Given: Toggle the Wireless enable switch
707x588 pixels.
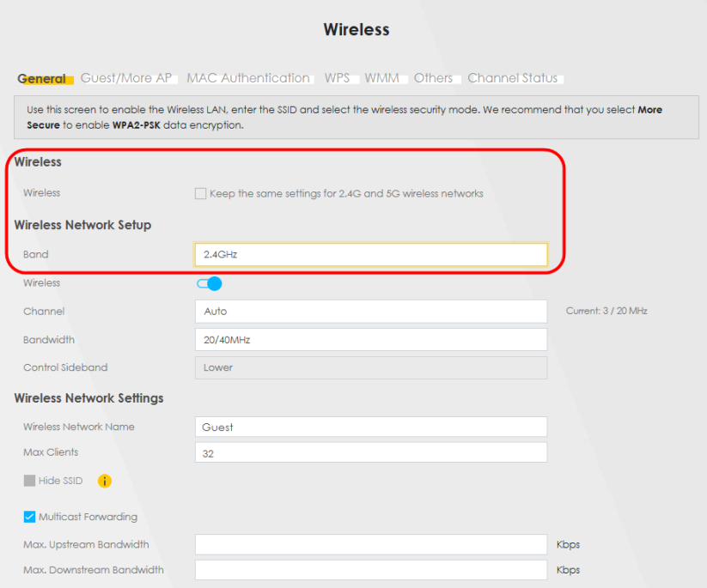Looking at the screenshot, I should (209, 283).
